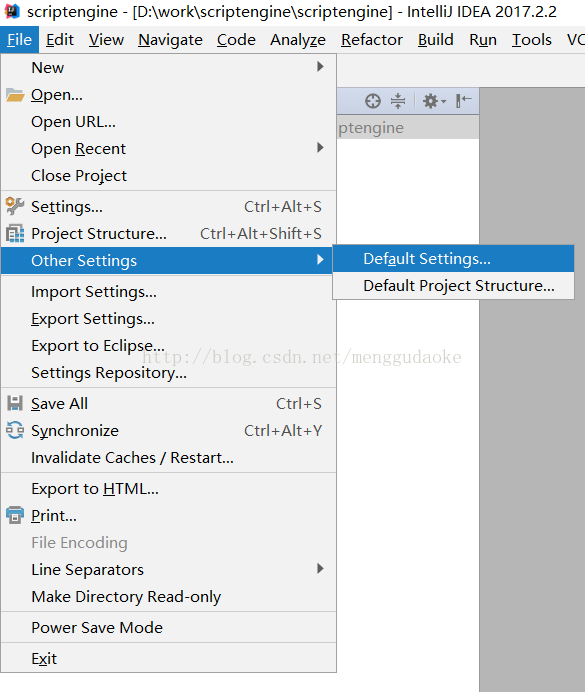
Task: Toggle Power Save Mode
Action: [169, 628]
